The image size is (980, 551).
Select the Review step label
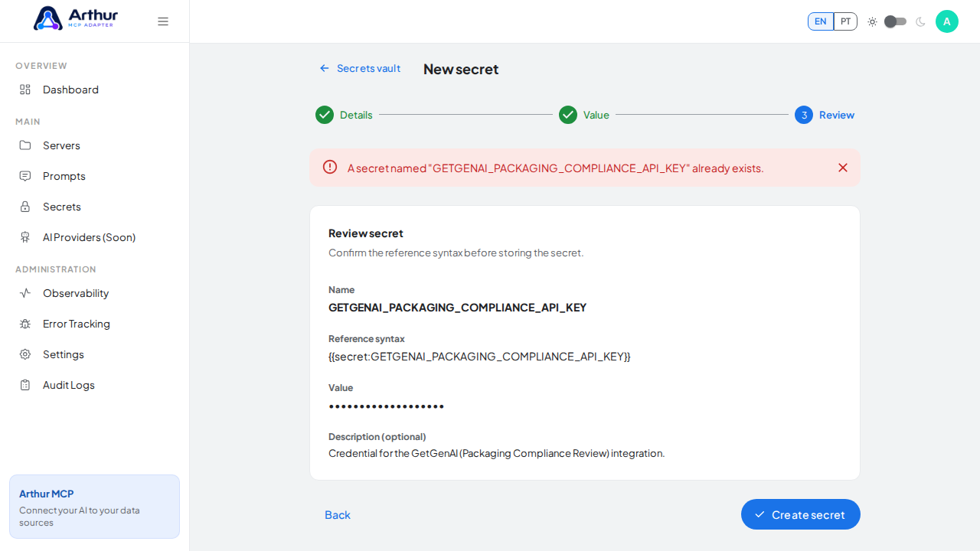tap(837, 115)
